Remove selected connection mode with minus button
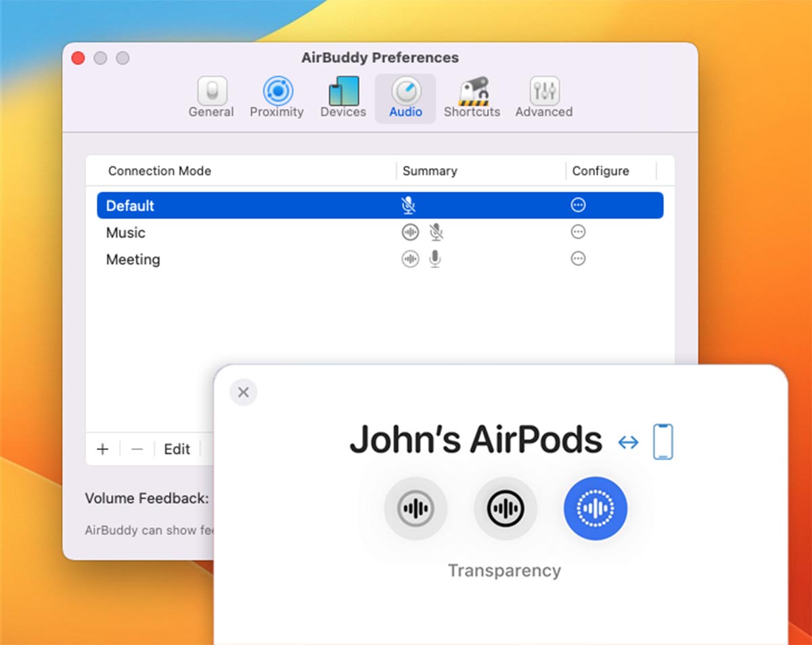Image resolution: width=812 pixels, height=645 pixels. point(137,449)
